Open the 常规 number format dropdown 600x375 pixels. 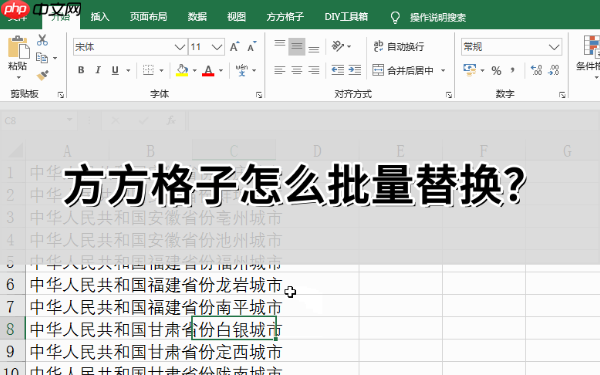pos(554,47)
